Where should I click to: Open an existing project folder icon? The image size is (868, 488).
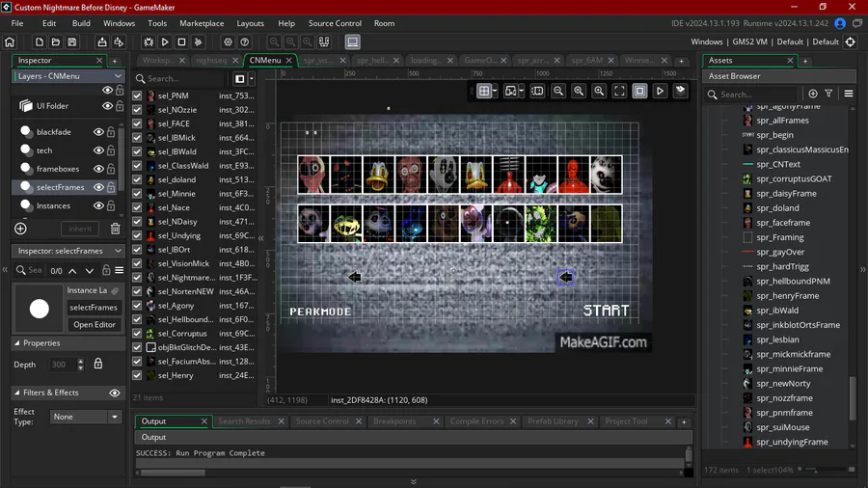[55, 42]
